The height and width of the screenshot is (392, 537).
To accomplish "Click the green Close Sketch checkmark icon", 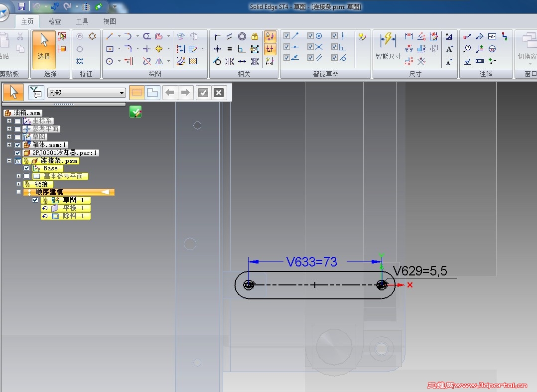I will [135, 112].
